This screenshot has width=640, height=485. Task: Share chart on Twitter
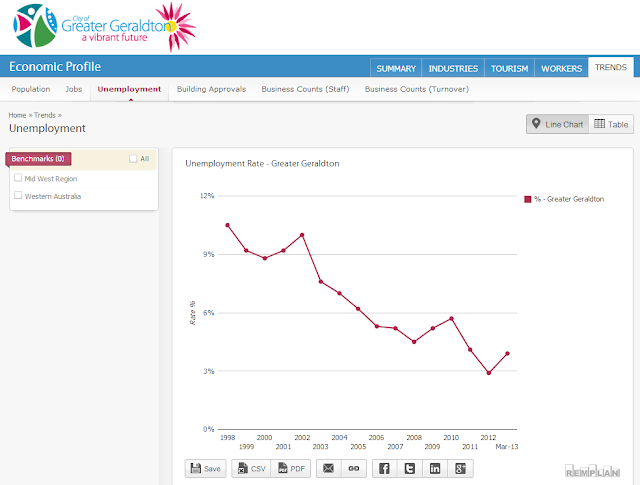410,468
